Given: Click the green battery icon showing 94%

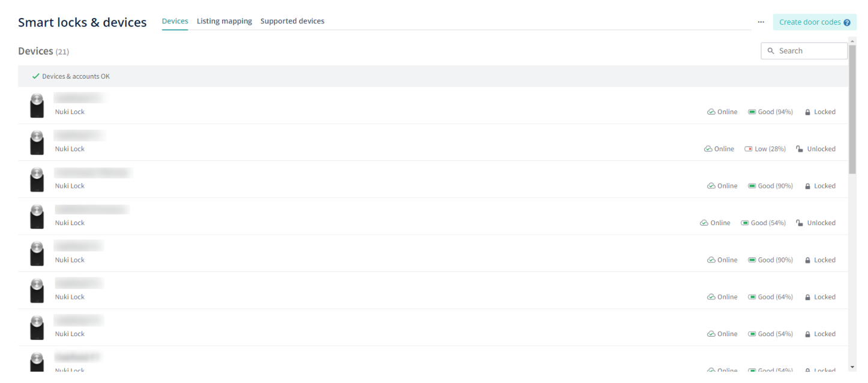Looking at the screenshot, I should coord(752,112).
